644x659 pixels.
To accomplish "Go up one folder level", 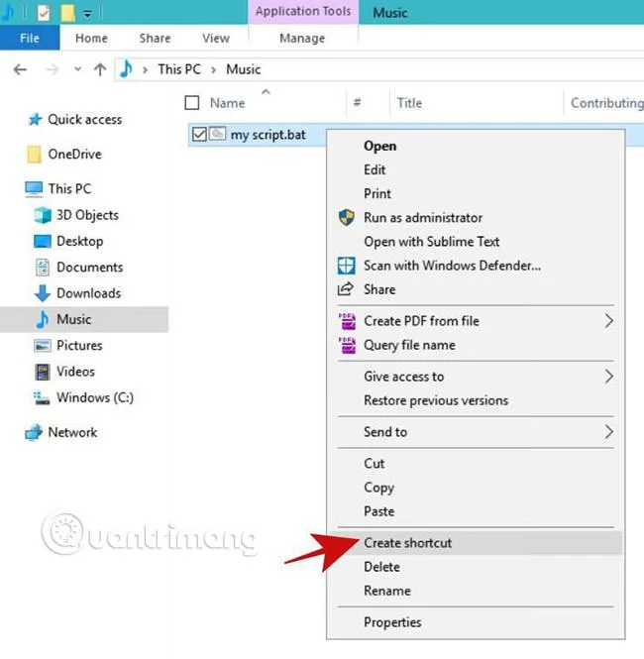I will click(x=100, y=69).
